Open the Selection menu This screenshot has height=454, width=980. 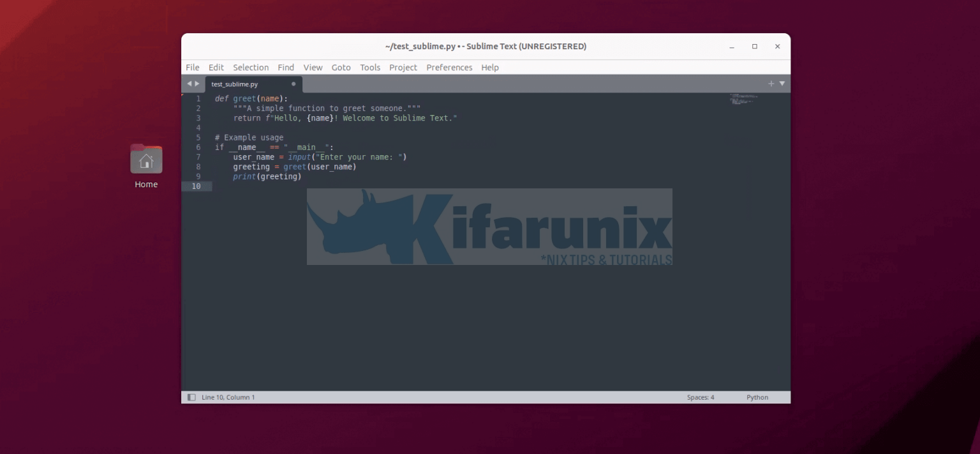click(251, 67)
